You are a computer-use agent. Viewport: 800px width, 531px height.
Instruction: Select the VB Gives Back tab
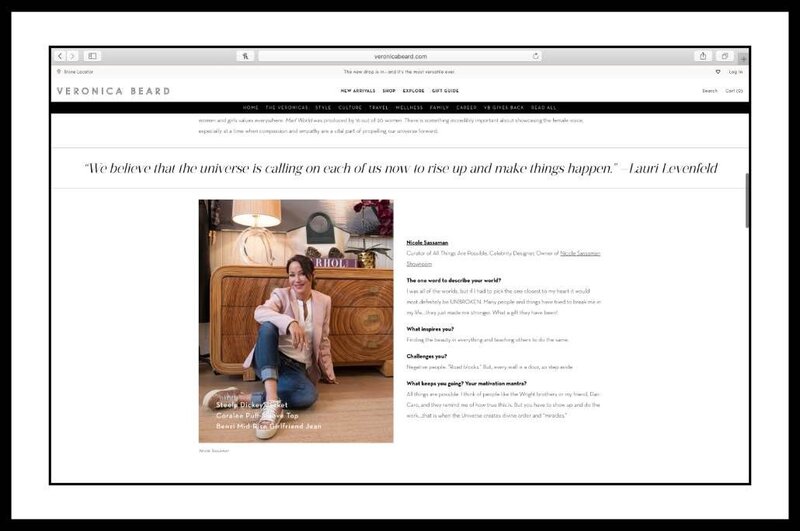(504, 108)
